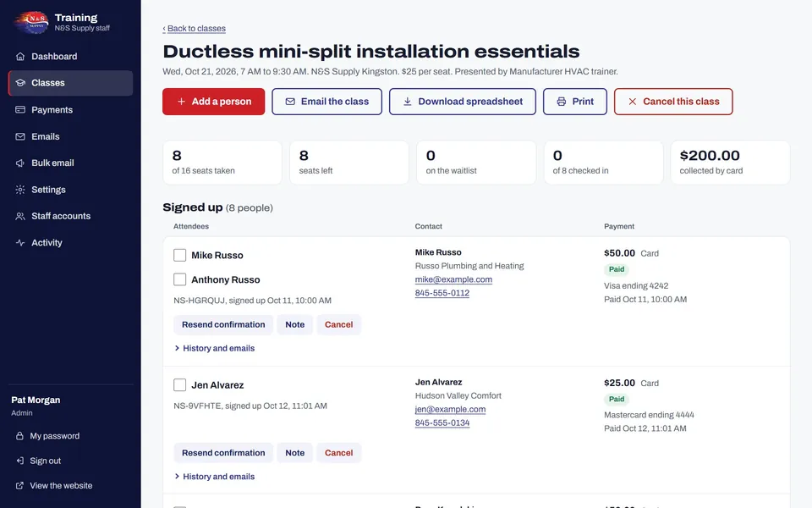This screenshot has width=812, height=508.
Task: Click the Activity pulse icon
Action: click(20, 243)
